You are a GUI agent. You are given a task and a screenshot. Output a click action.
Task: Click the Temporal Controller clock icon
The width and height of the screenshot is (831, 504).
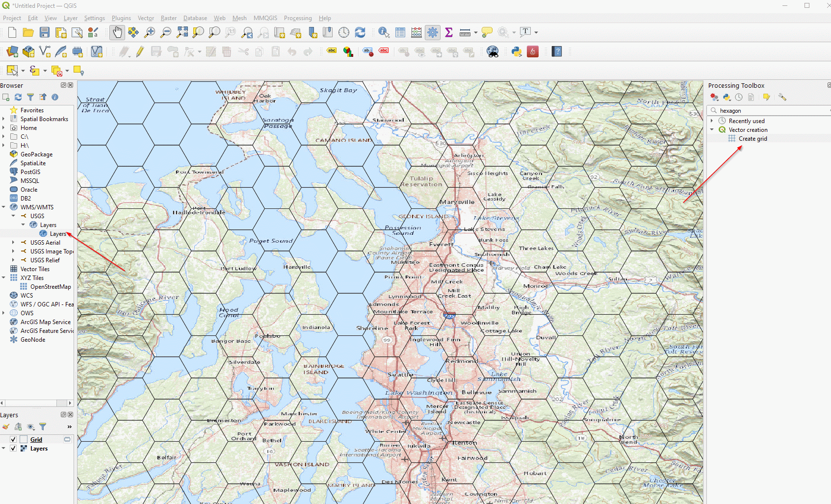coord(344,32)
